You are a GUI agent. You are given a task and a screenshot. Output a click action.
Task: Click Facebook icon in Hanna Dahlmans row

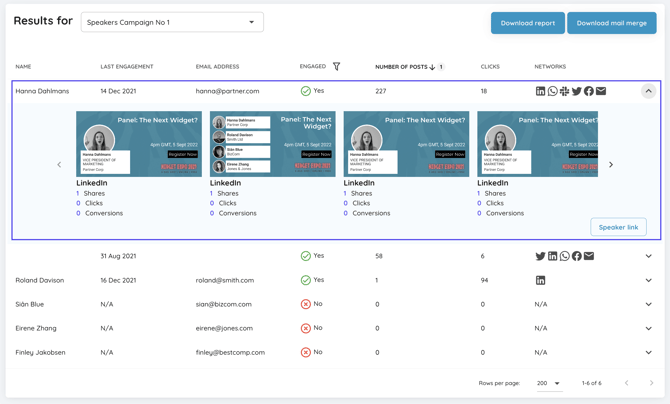click(589, 91)
